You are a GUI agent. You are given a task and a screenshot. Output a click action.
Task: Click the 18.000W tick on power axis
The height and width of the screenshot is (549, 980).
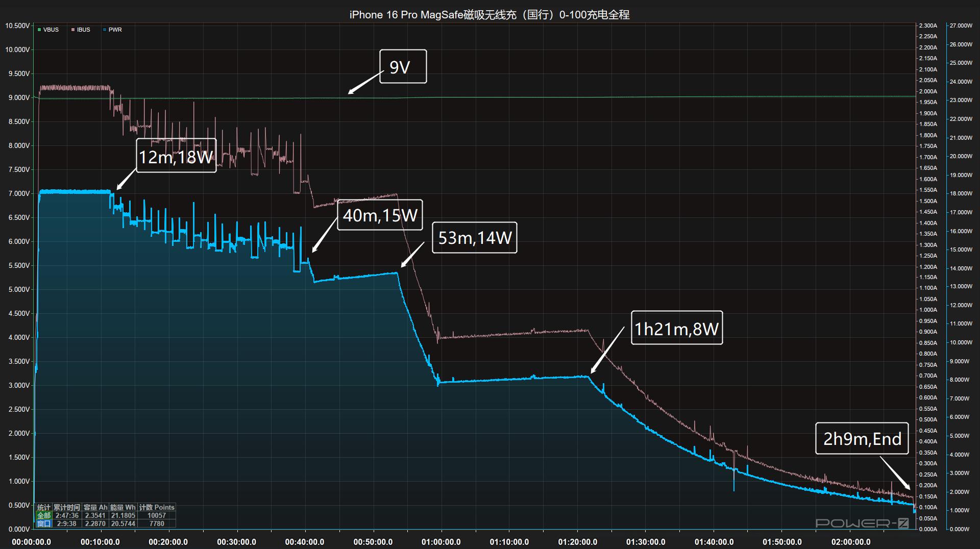[961, 193]
